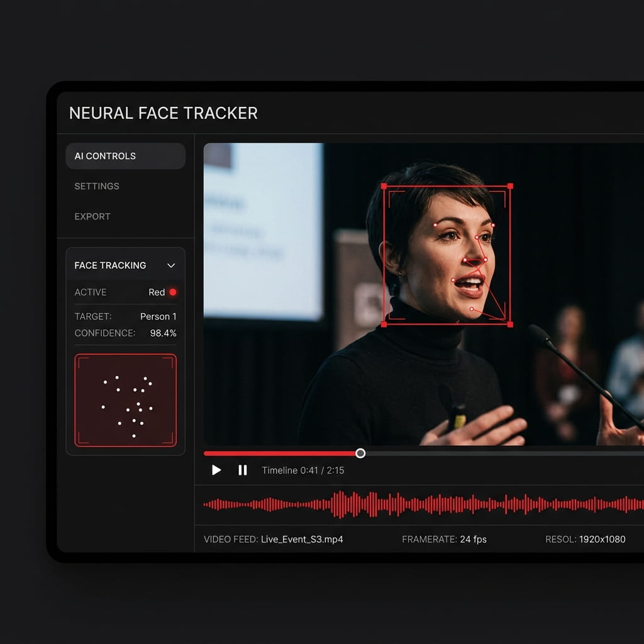Click the Person 1 target value
The height and width of the screenshot is (644, 644).
(x=158, y=316)
